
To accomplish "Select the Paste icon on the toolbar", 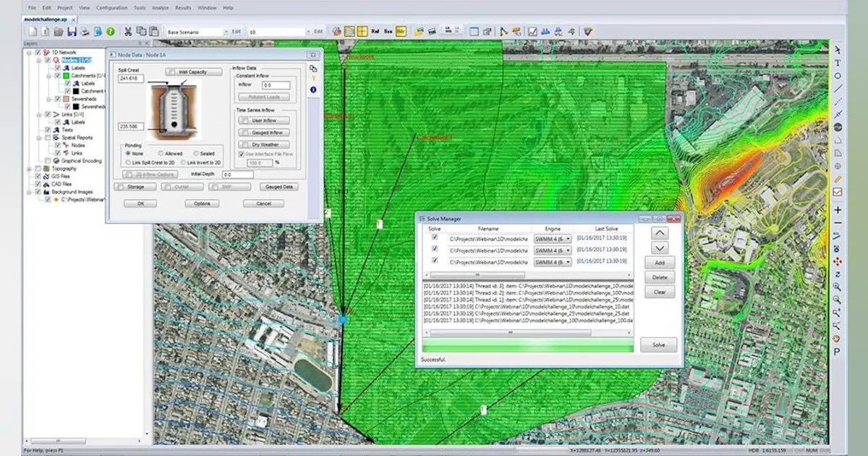I will tap(153, 31).
